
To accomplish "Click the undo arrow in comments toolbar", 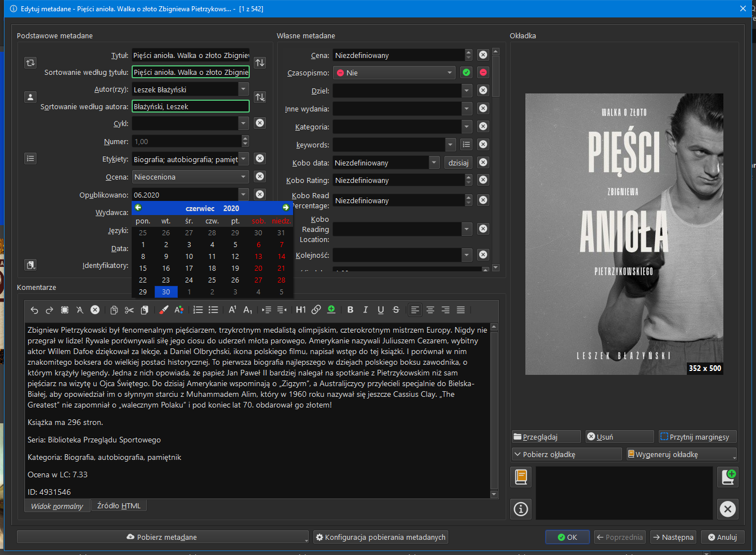I will (x=34, y=310).
